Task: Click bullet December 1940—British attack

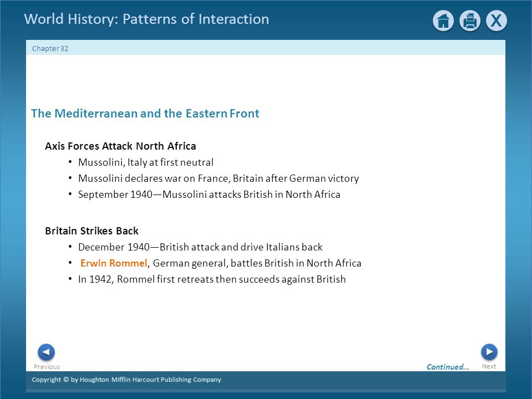Action: 200,247
